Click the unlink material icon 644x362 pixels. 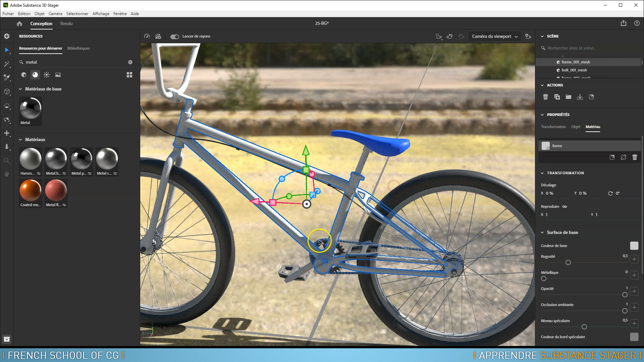(x=624, y=157)
